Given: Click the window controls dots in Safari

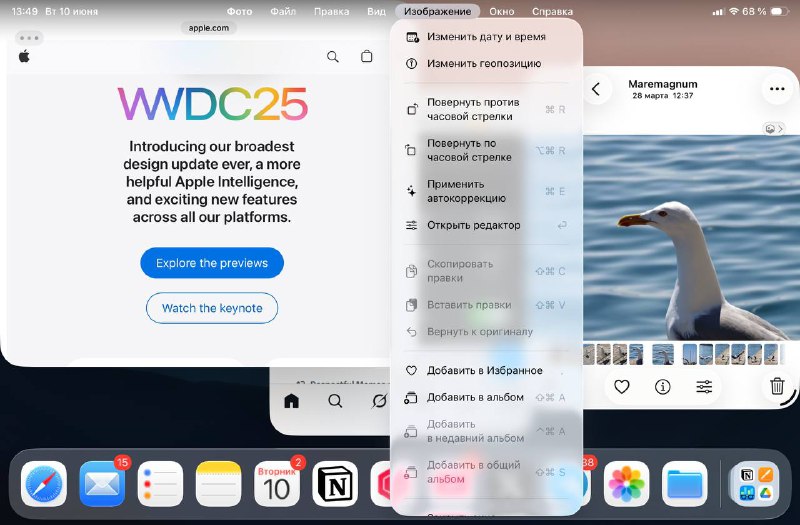Looking at the screenshot, I should pyautogui.click(x=29, y=38).
